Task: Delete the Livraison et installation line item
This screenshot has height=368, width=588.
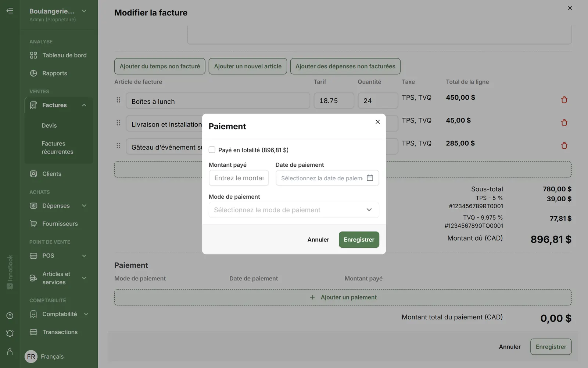Action: tap(564, 123)
